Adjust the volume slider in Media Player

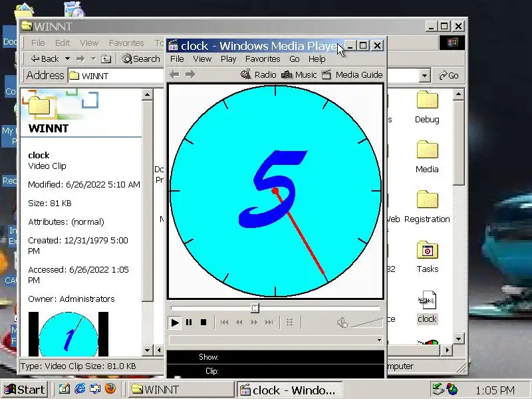pyautogui.click(x=367, y=323)
